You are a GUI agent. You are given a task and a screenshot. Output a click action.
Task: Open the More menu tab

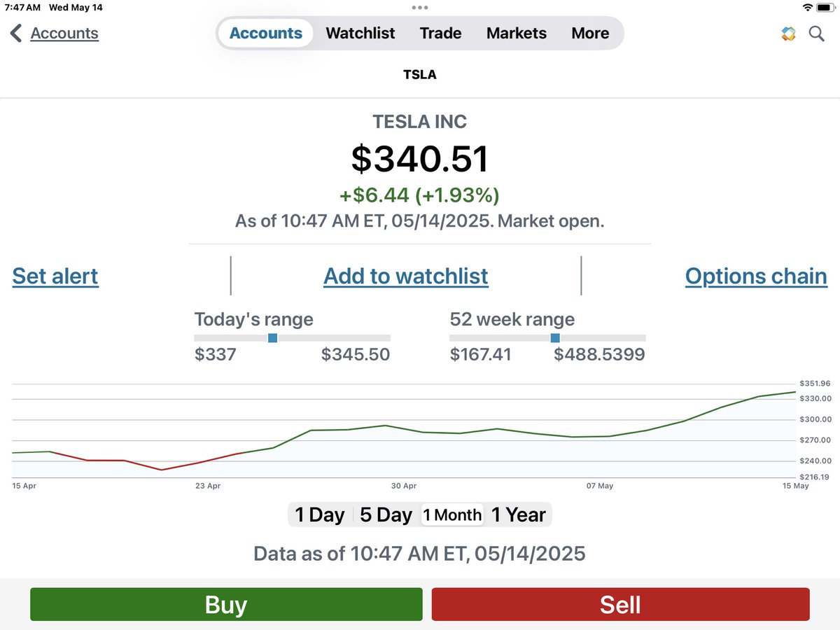point(590,33)
